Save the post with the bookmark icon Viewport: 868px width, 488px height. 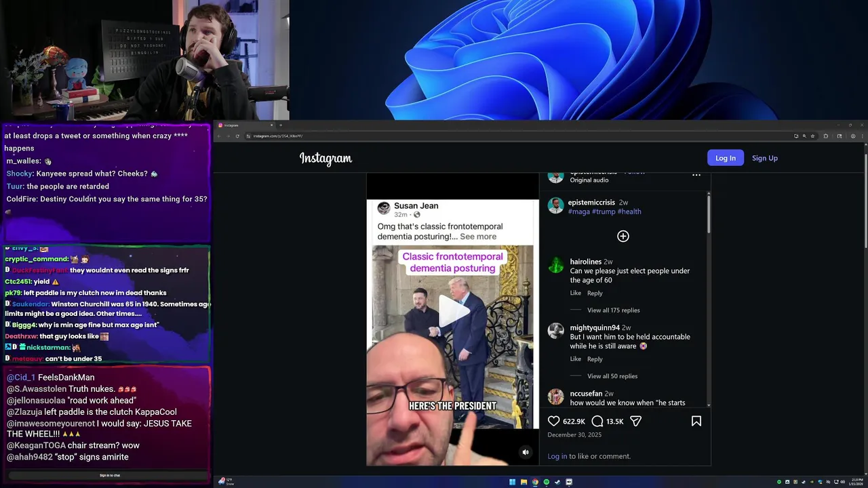coord(696,421)
